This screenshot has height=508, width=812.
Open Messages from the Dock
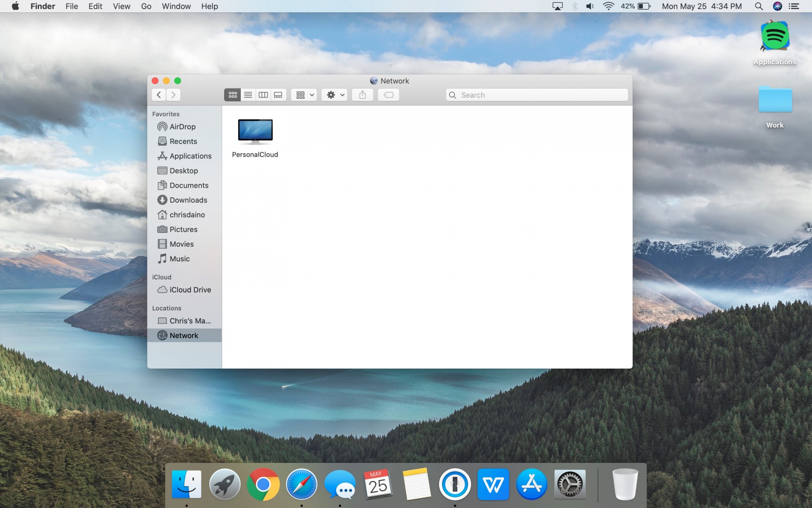pyautogui.click(x=340, y=484)
